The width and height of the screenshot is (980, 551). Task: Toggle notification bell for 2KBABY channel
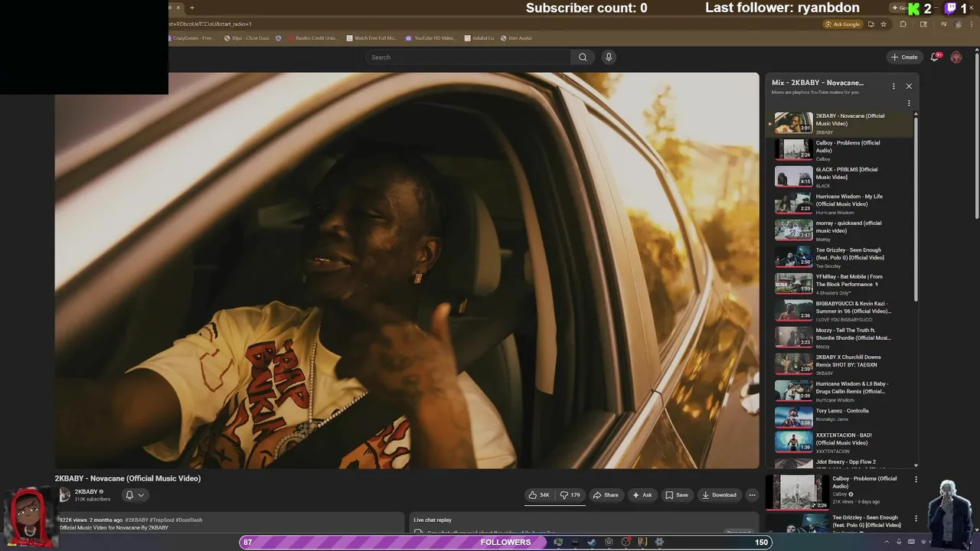(134, 495)
